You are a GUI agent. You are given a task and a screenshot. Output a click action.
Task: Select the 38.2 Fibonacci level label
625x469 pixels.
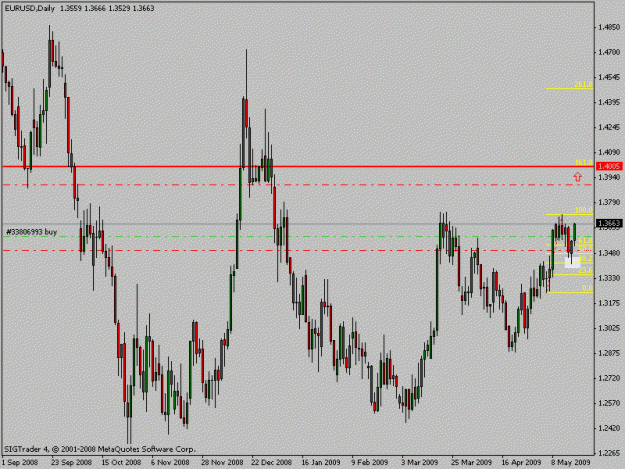585,259
